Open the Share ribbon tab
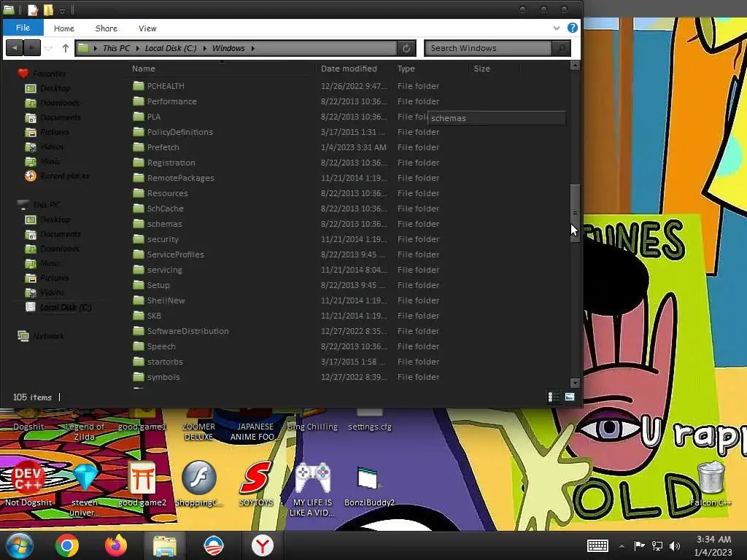 (107, 28)
